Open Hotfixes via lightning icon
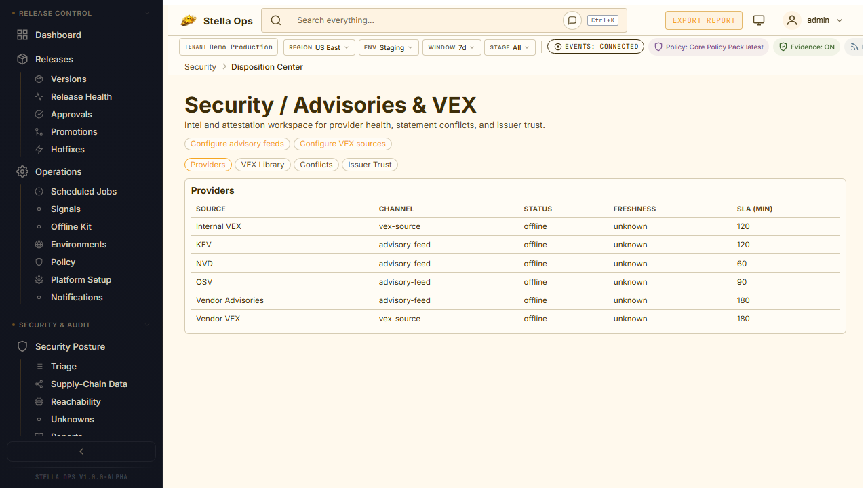The width and height of the screenshot is (868, 488). point(39,150)
